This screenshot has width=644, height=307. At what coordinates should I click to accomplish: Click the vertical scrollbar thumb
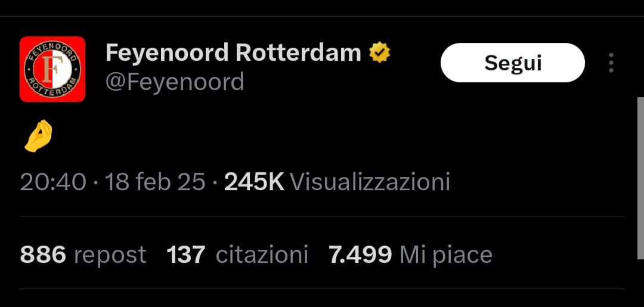click(x=640, y=178)
